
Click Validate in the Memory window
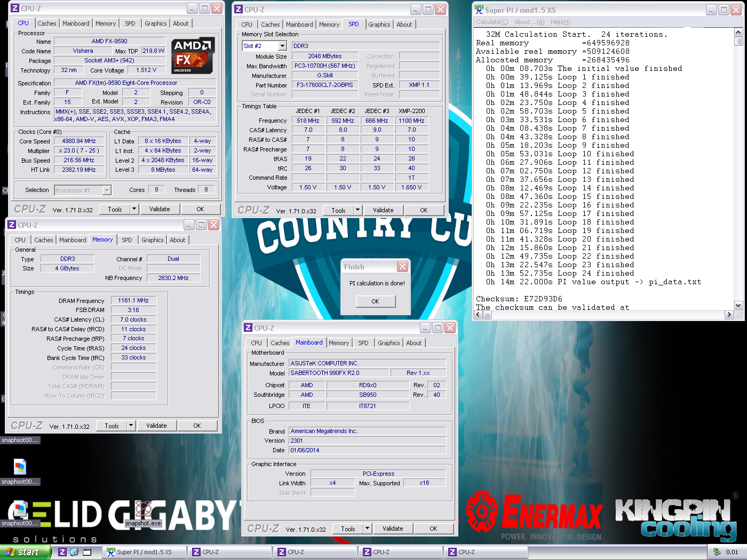pos(156,426)
